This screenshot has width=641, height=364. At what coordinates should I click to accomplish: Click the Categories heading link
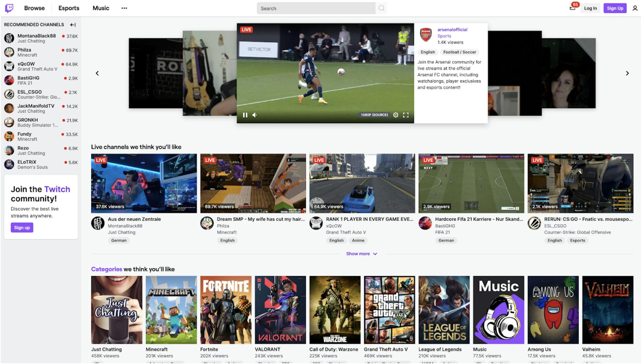point(106,269)
